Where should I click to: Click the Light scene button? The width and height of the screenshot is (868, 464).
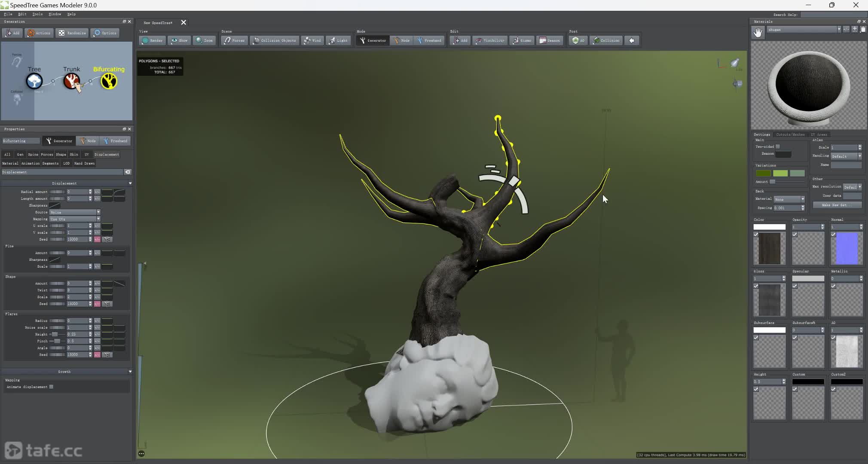[x=338, y=40]
